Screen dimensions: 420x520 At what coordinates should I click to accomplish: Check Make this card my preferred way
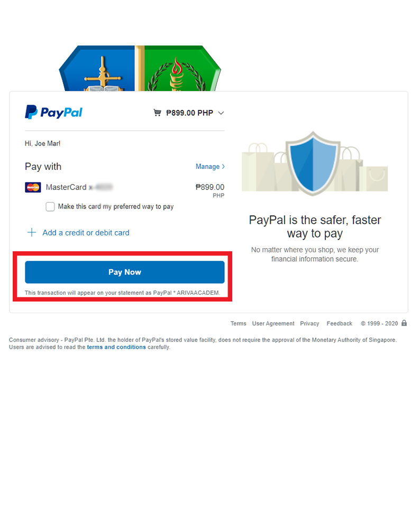pos(50,207)
